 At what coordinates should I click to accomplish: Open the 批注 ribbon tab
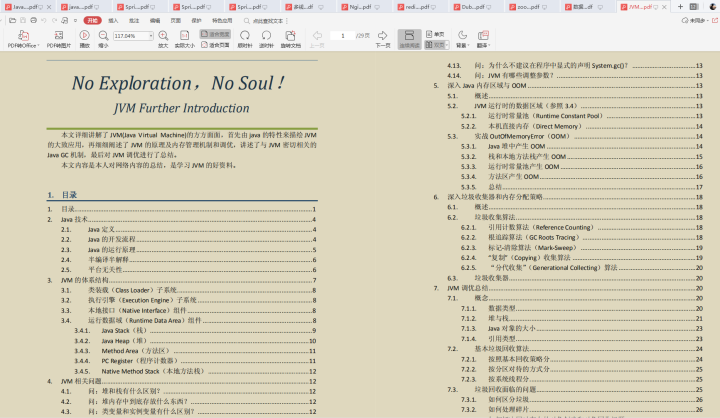(134, 21)
